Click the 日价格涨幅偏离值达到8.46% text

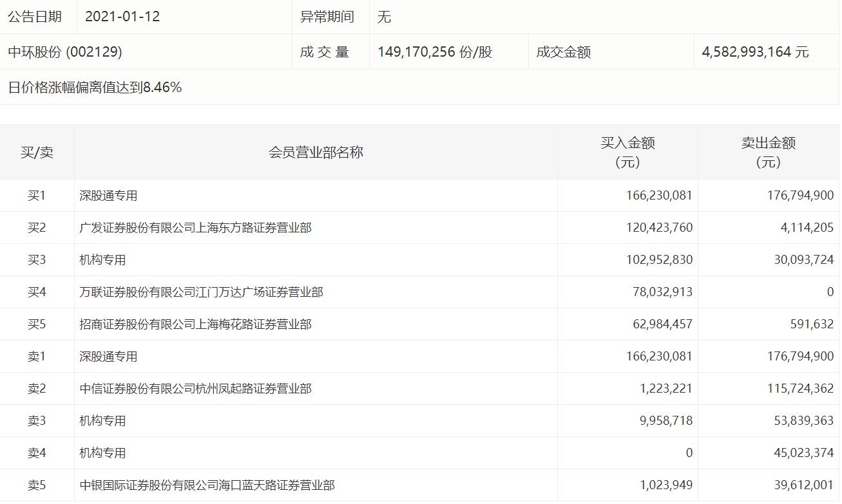[x=95, y=88]
